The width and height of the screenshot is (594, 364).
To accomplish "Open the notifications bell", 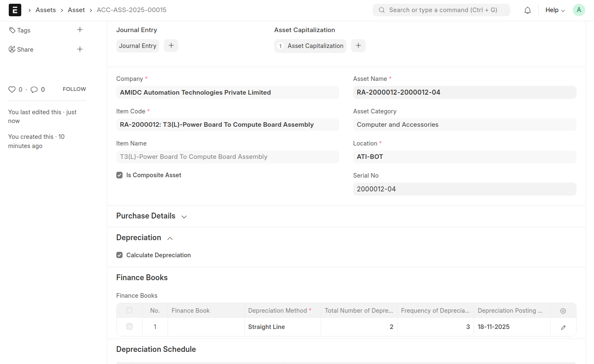I will tap(527, 10).
